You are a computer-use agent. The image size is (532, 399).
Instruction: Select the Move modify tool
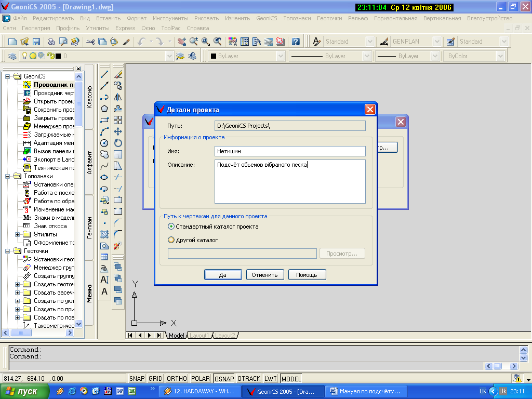click(118, 131)
